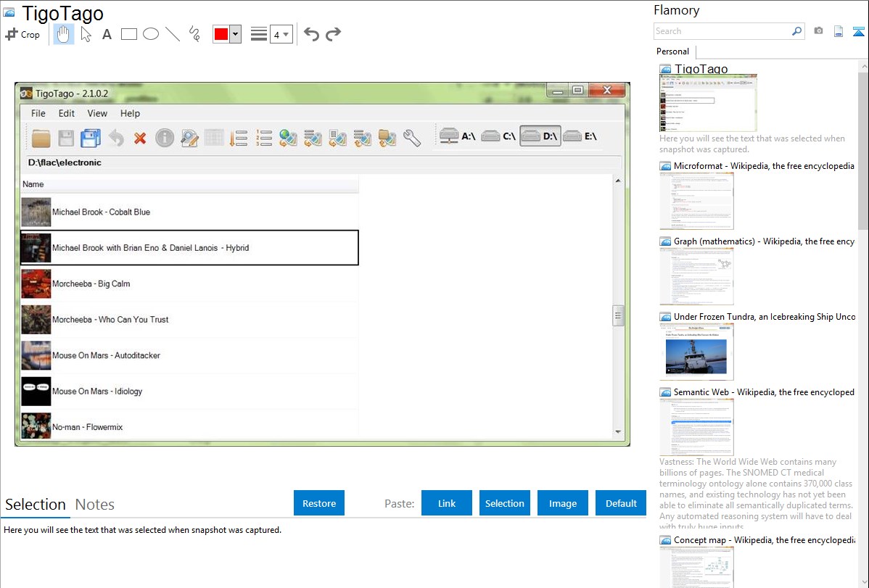Screen dimensions: 869x588
Task: Select Morcheeba - Who Can You Trust row
Action: (x=189, y=319)
